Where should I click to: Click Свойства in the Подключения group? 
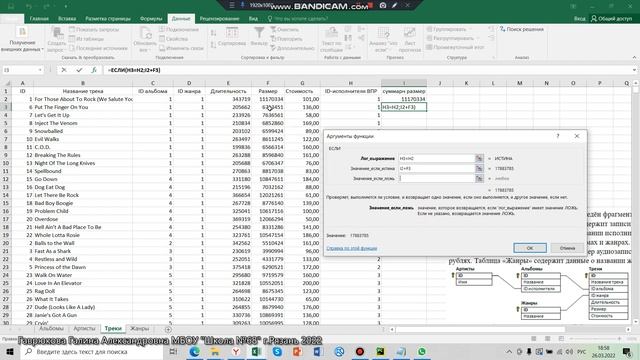[x=173, y=39]
